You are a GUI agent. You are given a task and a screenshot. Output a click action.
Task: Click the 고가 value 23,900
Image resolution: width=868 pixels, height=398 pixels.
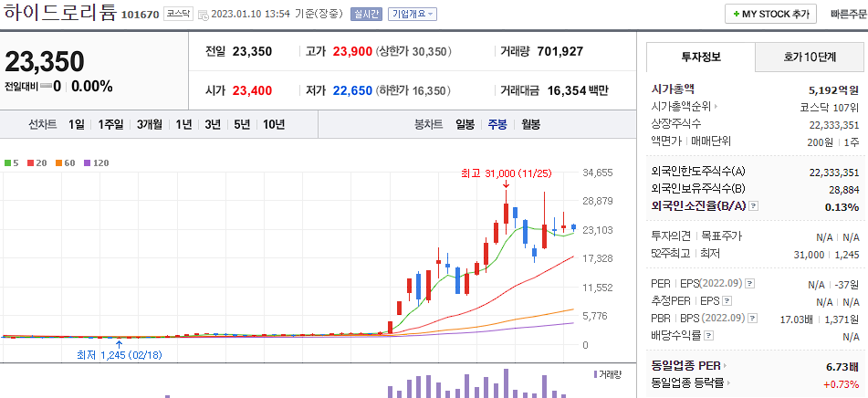(x=352, y=52)
